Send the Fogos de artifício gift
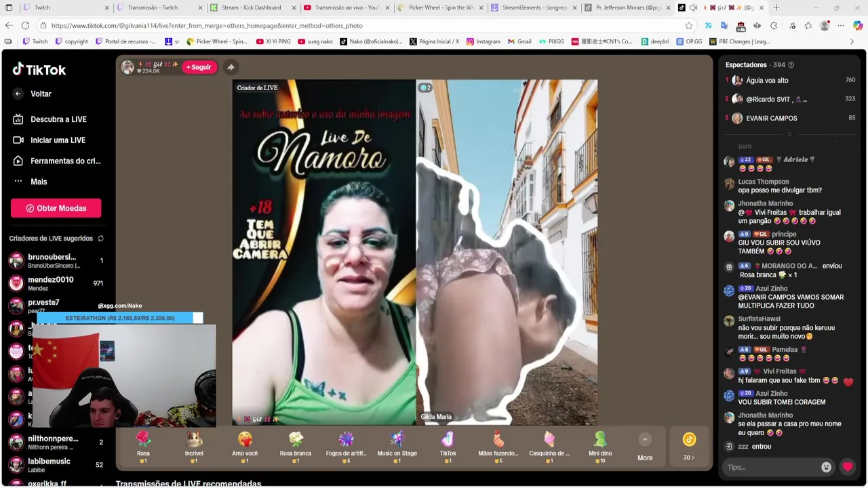This screenshot has width=868, height=488. (x=347, y=447)
